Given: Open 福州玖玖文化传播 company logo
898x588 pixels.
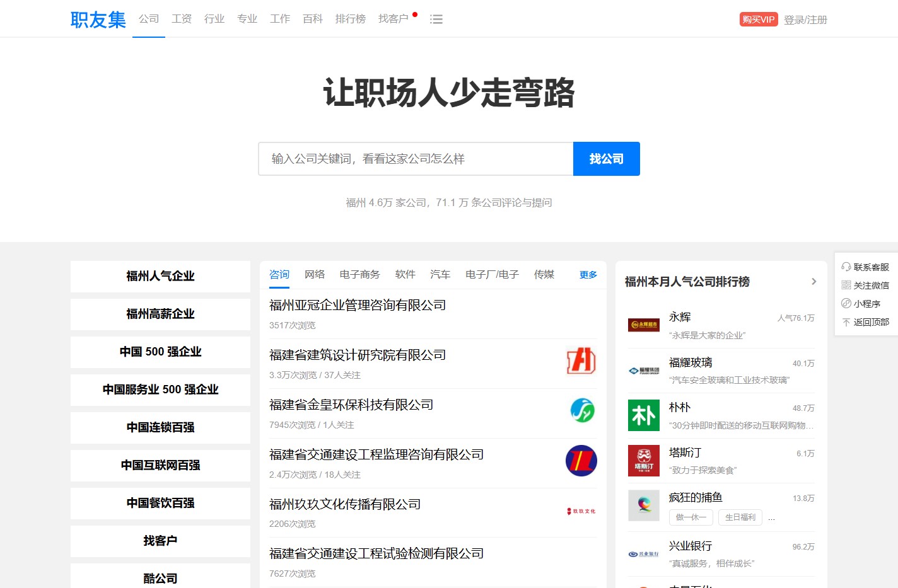Looking at the screenshot, I should (581, 511).
